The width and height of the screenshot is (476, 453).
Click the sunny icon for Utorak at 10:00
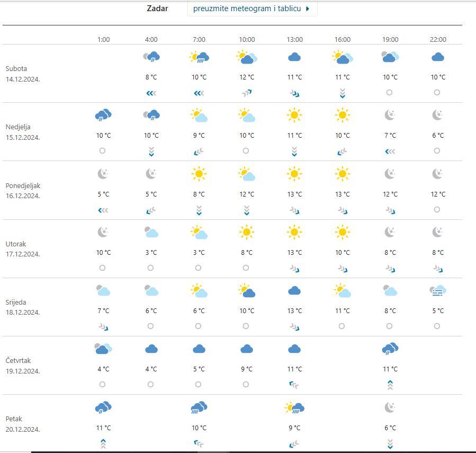247,232
